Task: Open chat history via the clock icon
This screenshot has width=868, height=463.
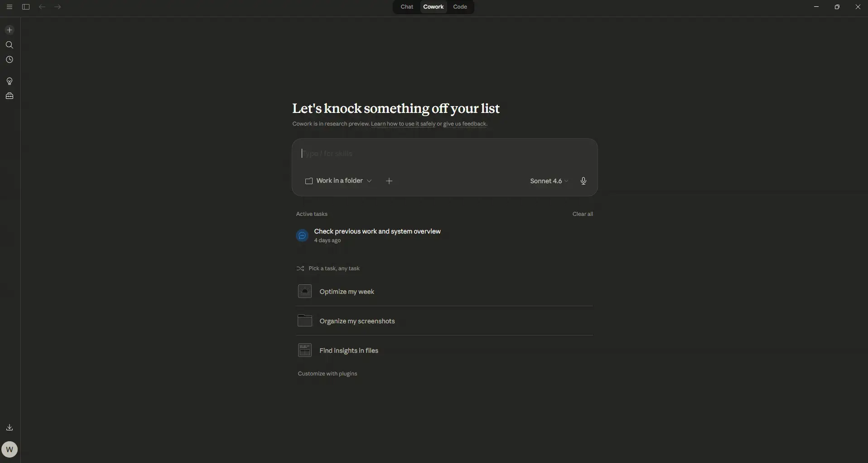Action: (10, 59)
